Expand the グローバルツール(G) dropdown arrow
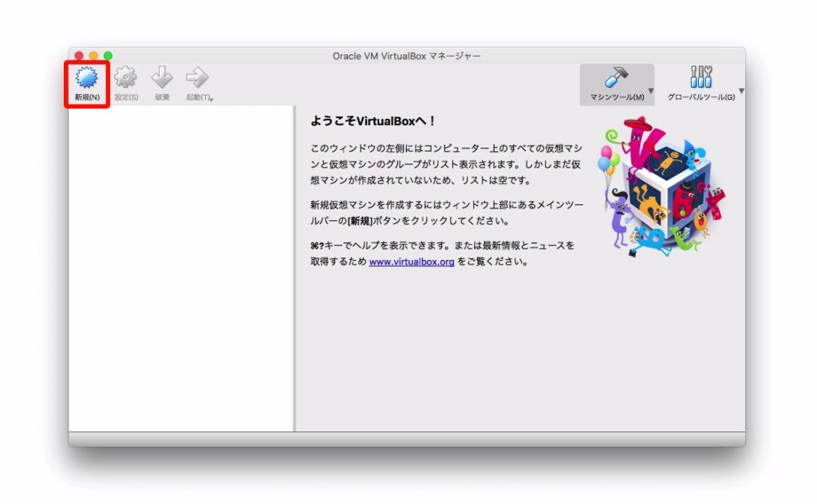This screenshot has height=504, width=817. [x=741, y=91]
